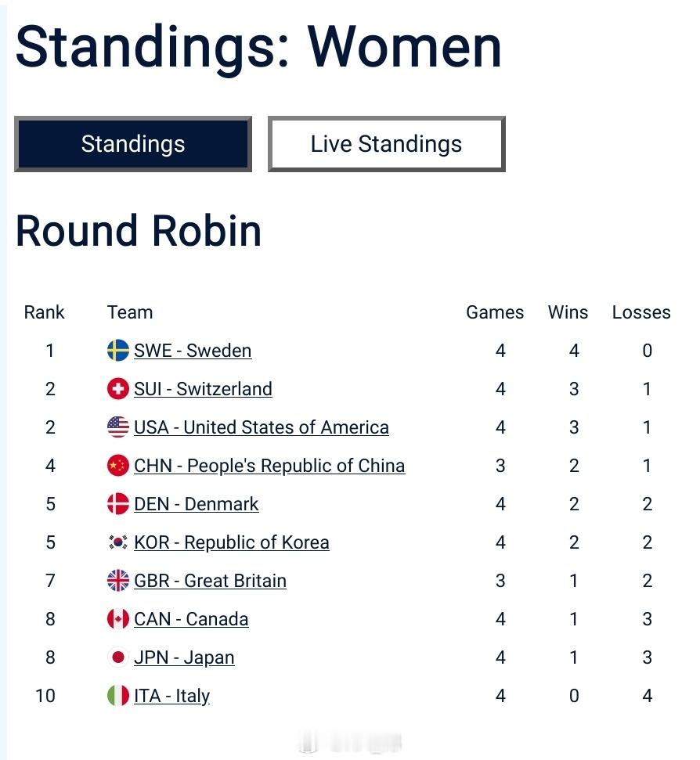This screenshot has height=760, width=700.
Task: Click the Switzerland flag icon
Action: (x=117, y=389)
